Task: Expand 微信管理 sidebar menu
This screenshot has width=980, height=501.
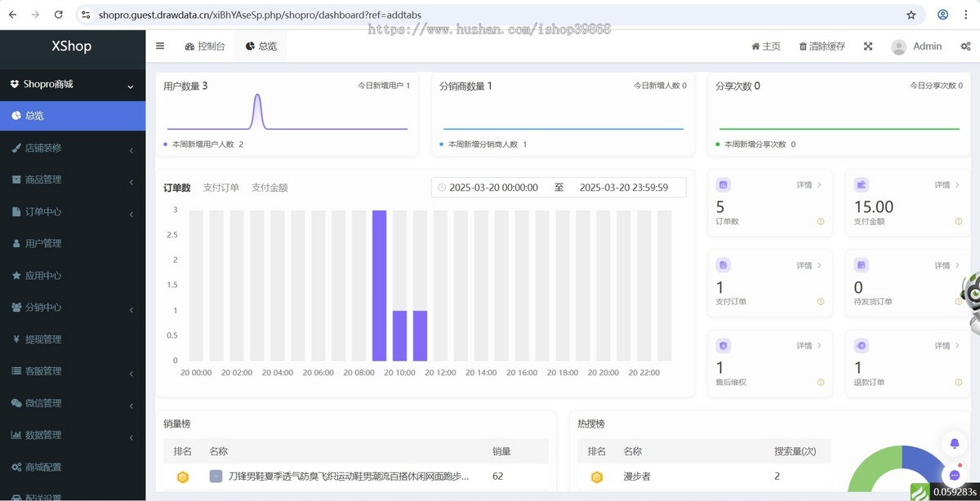Action: coord(73,403)
